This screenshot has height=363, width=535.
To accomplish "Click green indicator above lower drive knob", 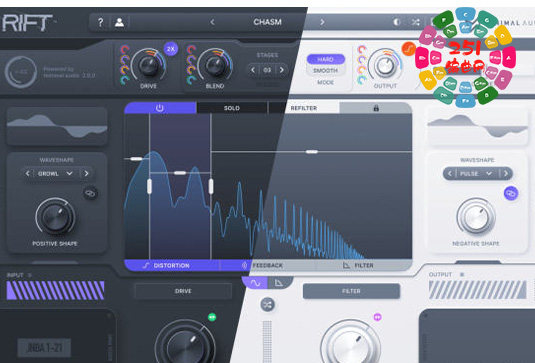I will click(x=212, y=317).
